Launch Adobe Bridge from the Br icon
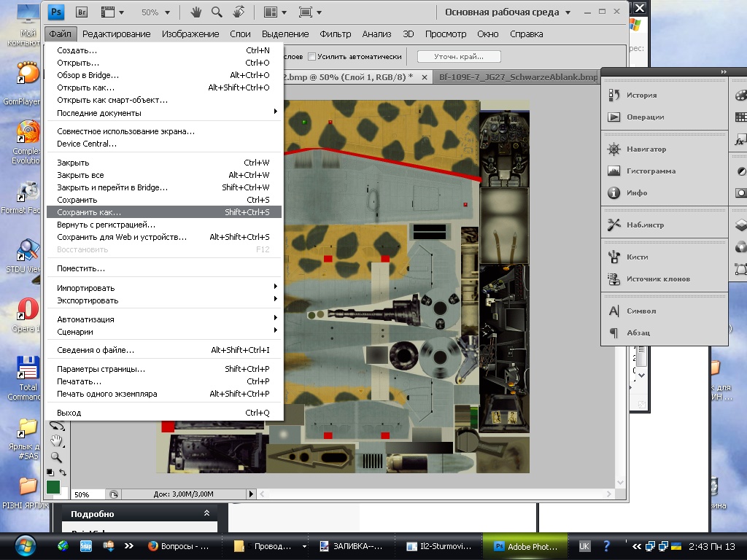This screenshot has width=747, height=560. [82, 12]
